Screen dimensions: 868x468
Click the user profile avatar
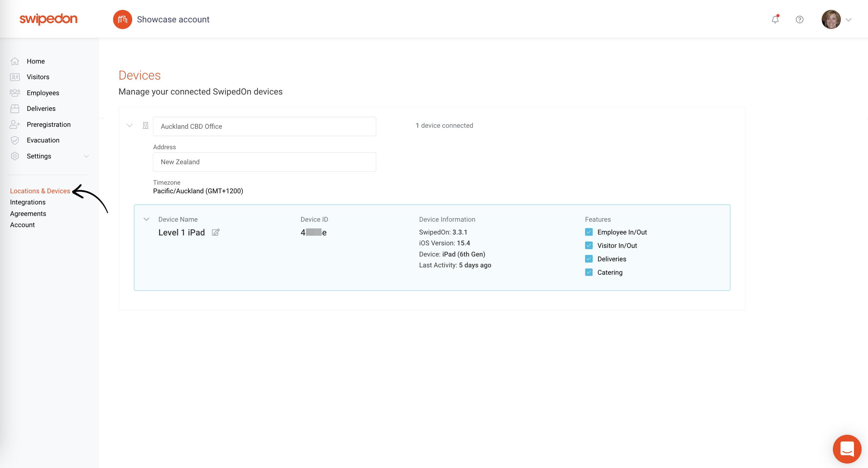tap(831, 19)
